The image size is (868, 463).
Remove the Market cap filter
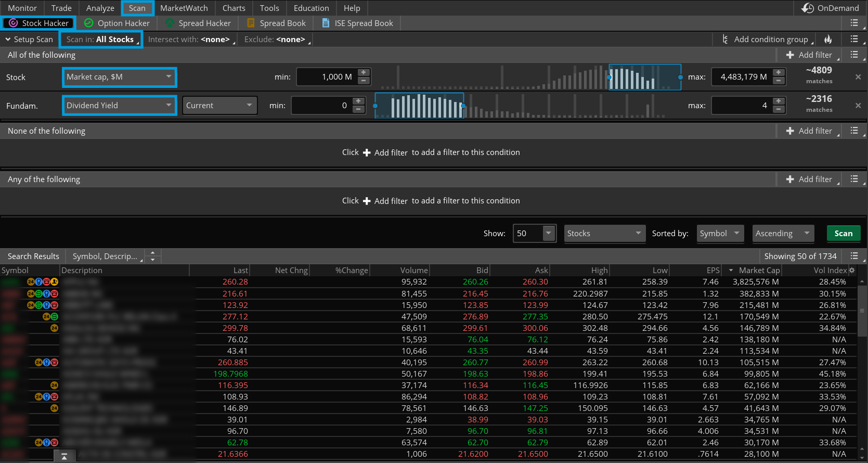click(858, 77)
